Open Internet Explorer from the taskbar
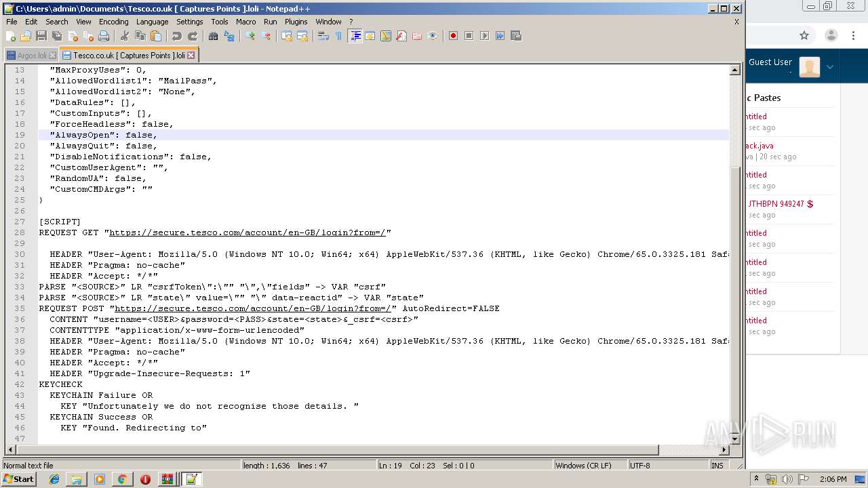 coord(54,479)
